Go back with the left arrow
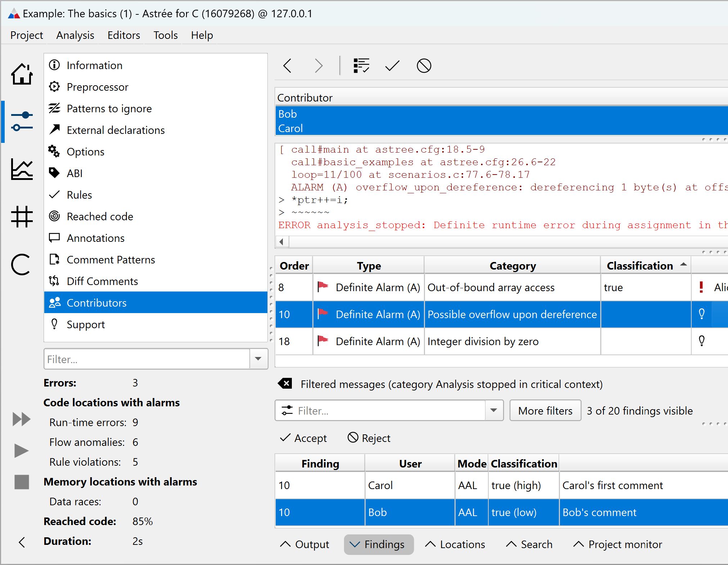728x565 pixels. [x=287, y=66]
